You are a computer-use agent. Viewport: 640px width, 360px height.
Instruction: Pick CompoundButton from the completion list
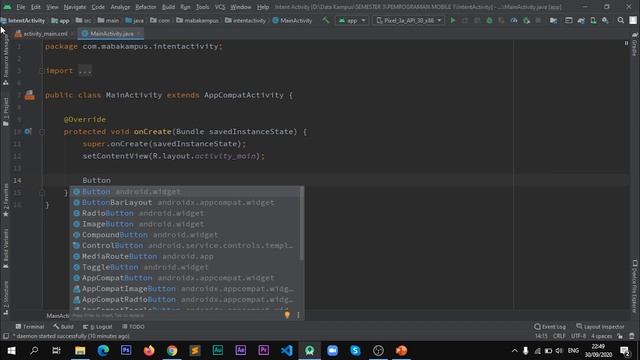[186, 235]
